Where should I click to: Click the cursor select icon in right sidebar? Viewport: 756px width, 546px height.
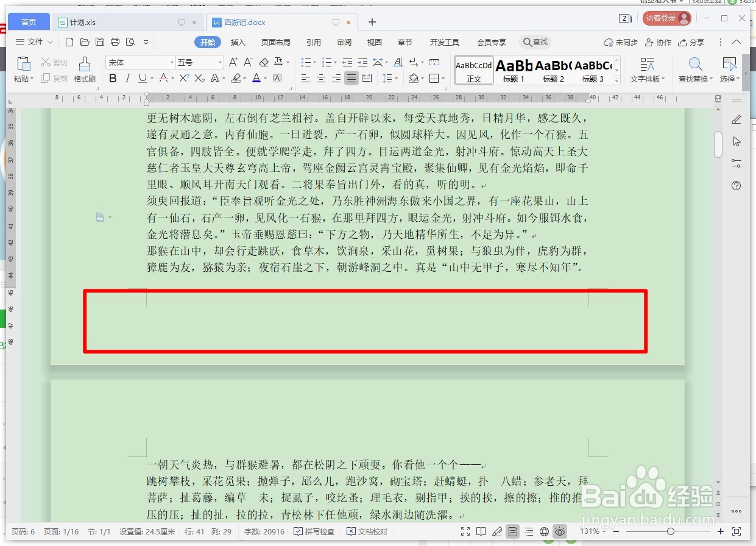pos(737,141)
